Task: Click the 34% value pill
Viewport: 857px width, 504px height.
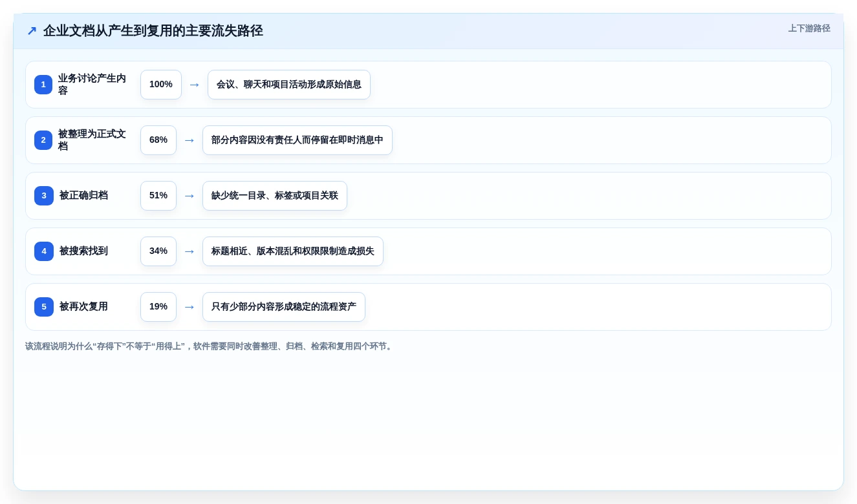Action: 158,251
